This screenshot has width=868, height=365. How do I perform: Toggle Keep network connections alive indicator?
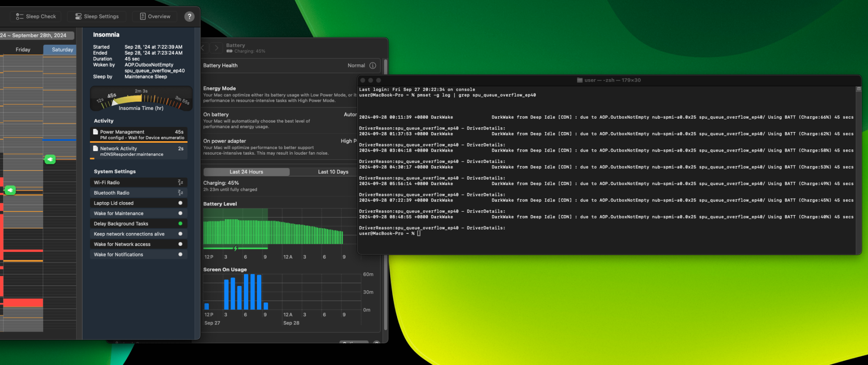point(180,234)
